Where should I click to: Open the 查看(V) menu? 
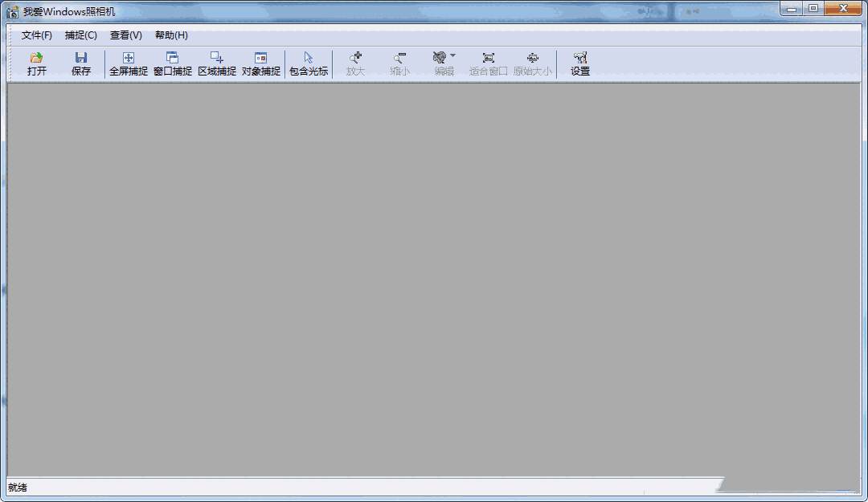click(125, 35)
